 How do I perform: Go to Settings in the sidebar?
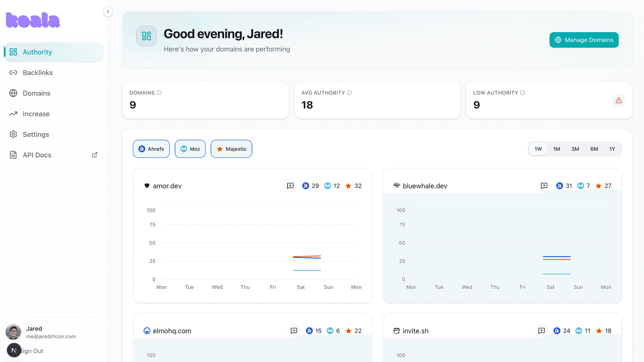(x=36, y=134)
